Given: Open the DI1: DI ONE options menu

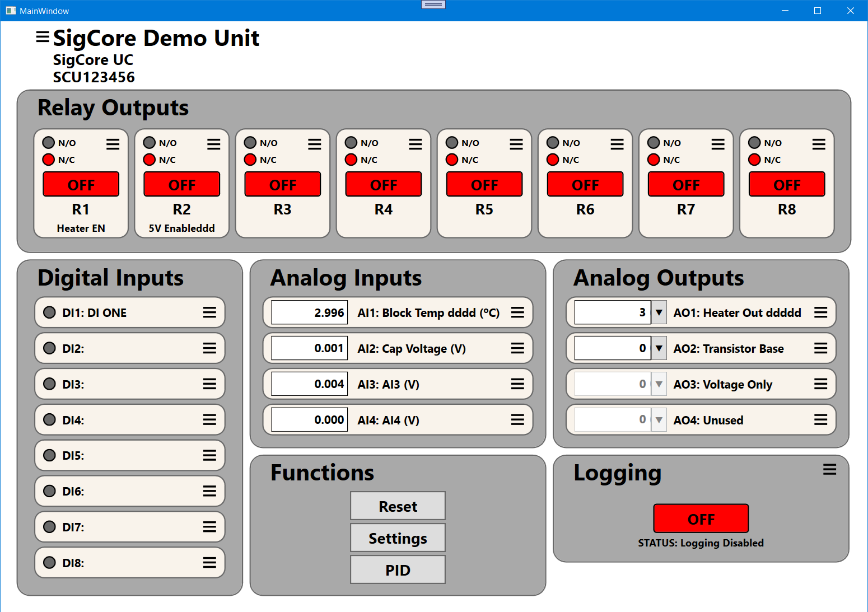Looking at the screenshot, I should pos(209,312).
